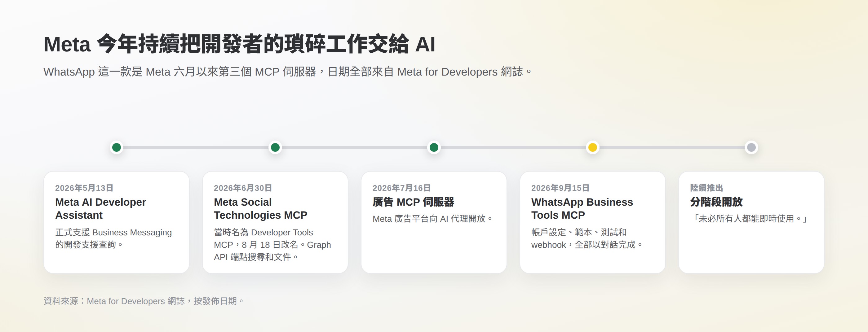Click the green timeline dot above 廣告 MCP 伺服器
Screen dimensions: 868x332
[434, 147]
